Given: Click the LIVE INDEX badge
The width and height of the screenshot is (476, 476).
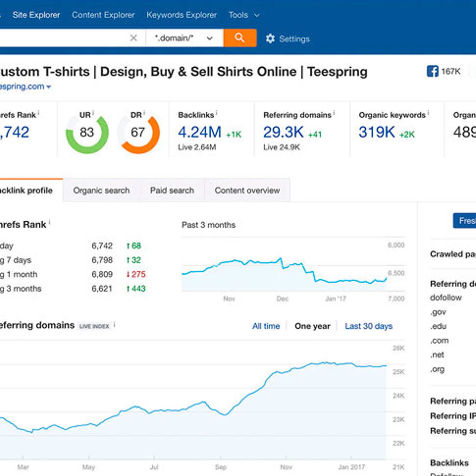Looking at the screenshot, I should pos(94,326).
